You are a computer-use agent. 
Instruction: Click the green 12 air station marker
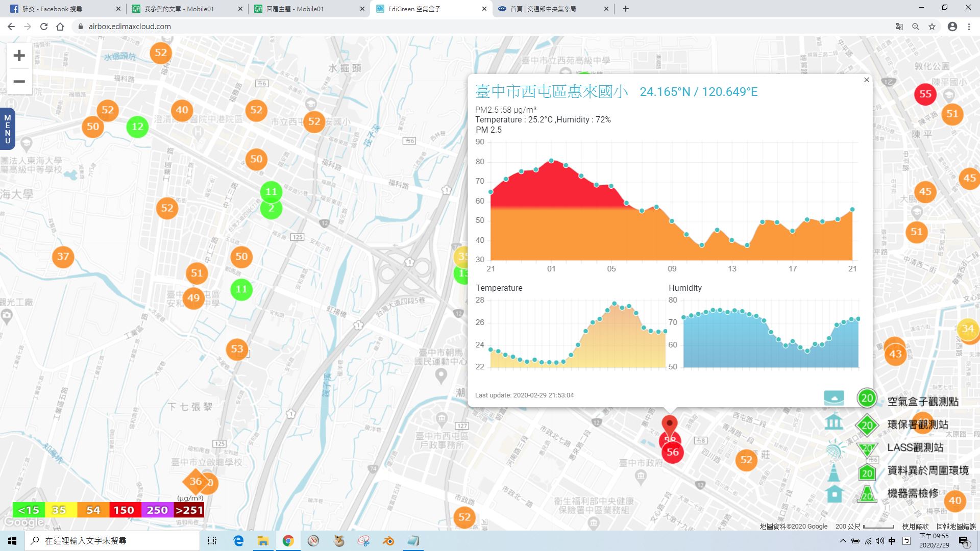(x=137, y=127)
